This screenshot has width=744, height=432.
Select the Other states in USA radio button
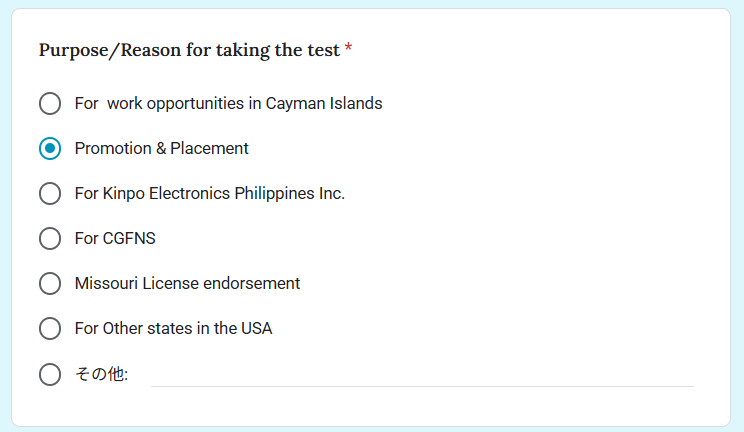[50, 328]
